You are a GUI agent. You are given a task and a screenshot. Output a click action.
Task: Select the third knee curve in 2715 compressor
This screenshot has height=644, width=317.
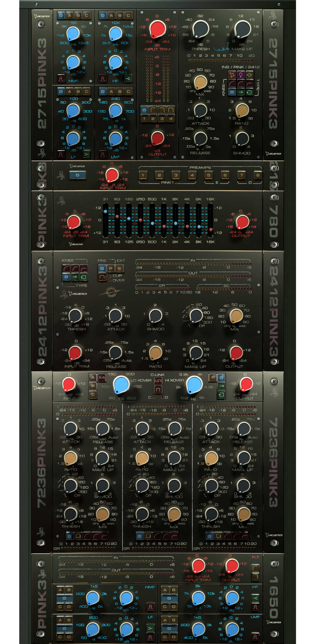(x=249, y=83)
